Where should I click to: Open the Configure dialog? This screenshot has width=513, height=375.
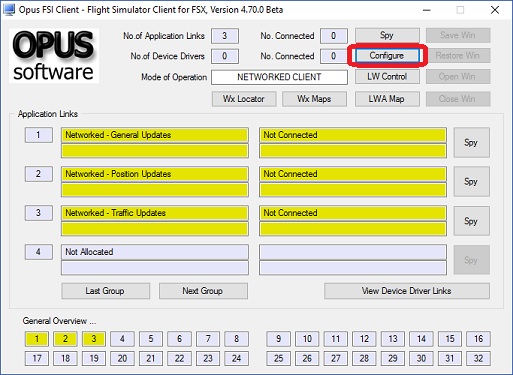click(387, 56)
